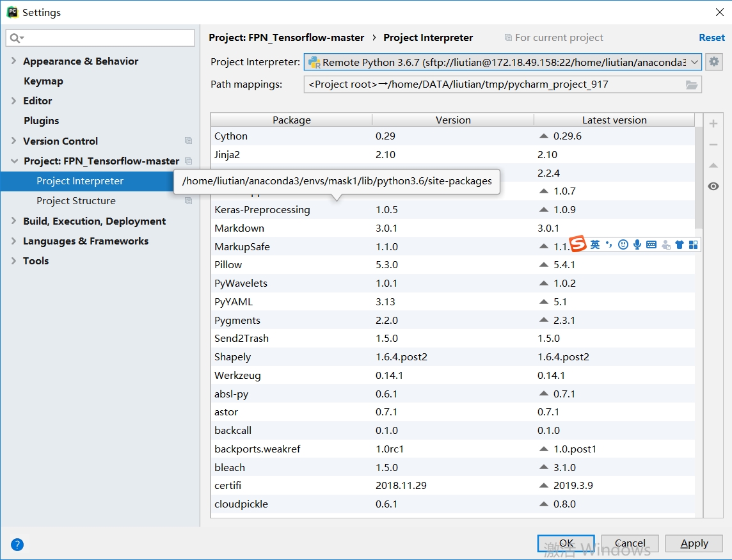Expand Version Control section
732x560 pixels.
point(13,141)
